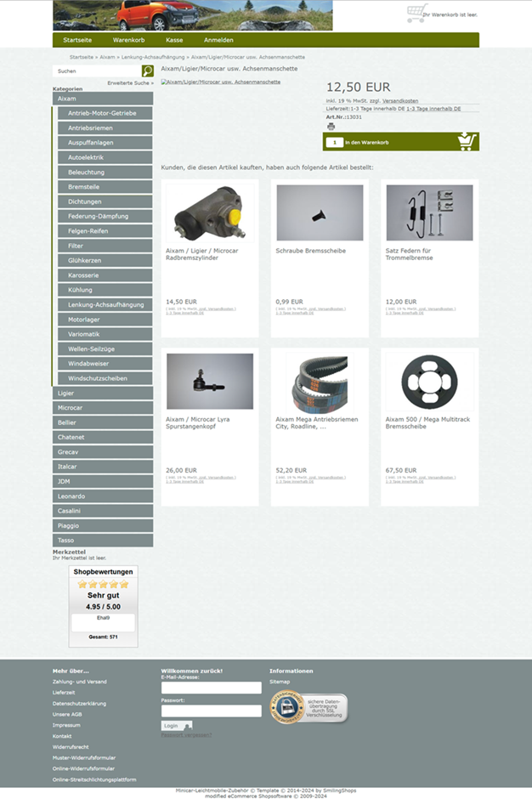The width and height of the screenshot is (532, 799).
Task: Click the magnifier search button
Action: [x=148, y=71]
